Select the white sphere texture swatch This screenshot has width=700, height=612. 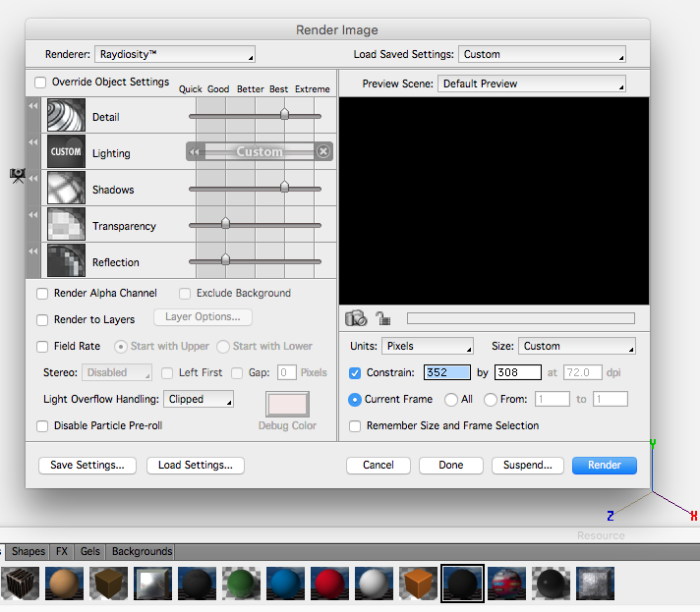374,584
